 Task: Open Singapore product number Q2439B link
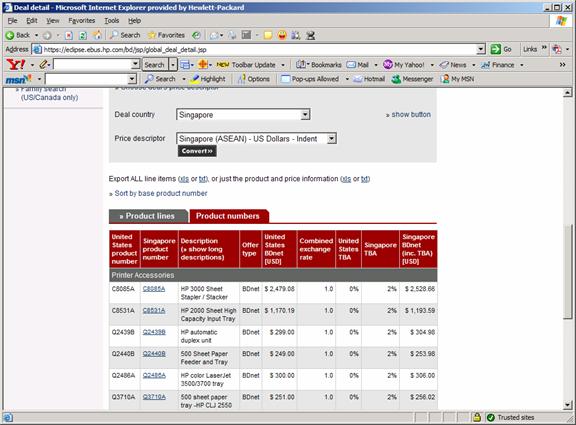tap(154, 332)
